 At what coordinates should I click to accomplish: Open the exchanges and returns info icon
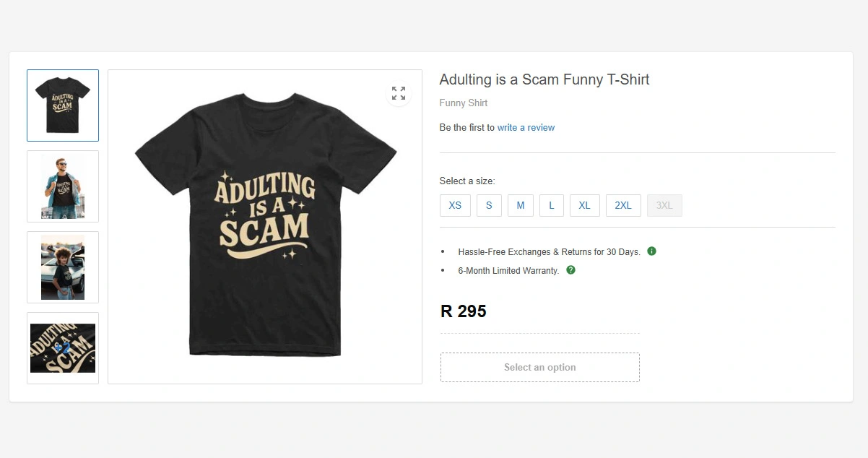click(651, 251)
